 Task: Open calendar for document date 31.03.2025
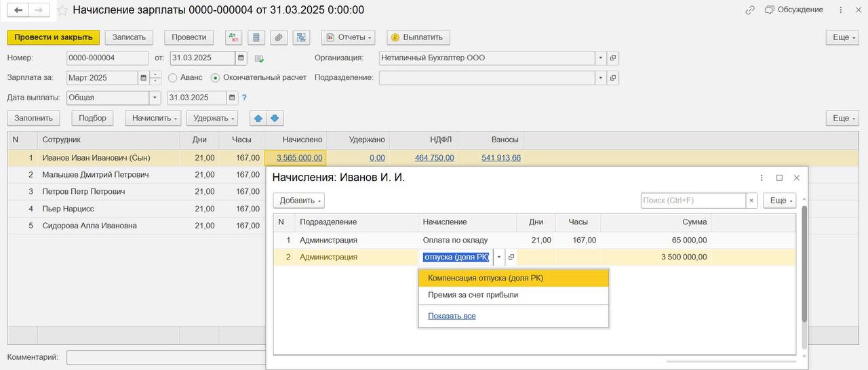click(x=241, y=58)
